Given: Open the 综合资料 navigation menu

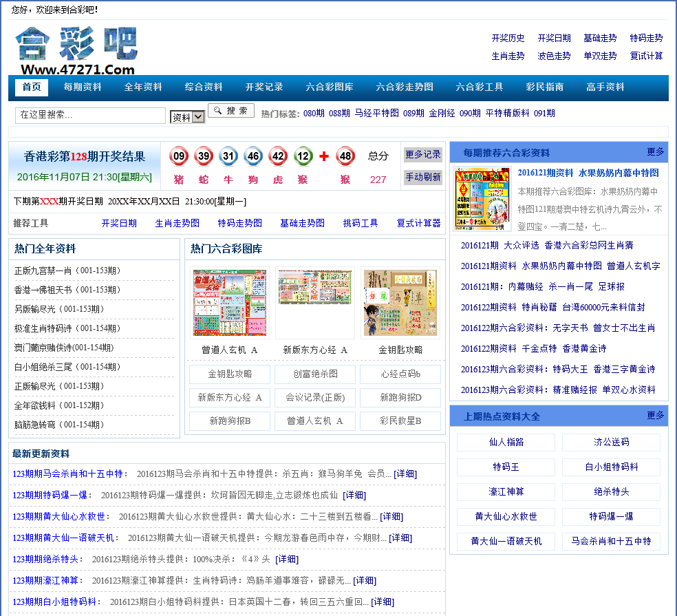Looking at the screenshot, I should (204, 87).
